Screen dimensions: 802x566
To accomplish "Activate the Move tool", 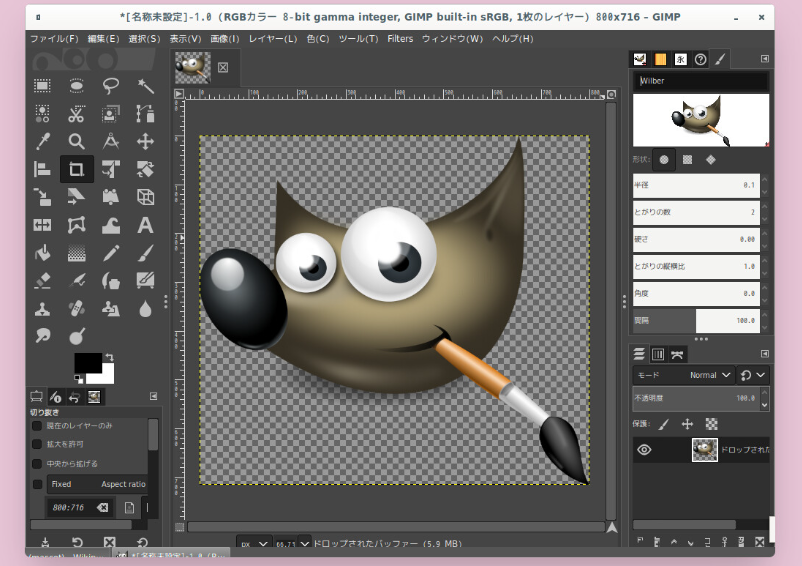I will tap(145, 141).
